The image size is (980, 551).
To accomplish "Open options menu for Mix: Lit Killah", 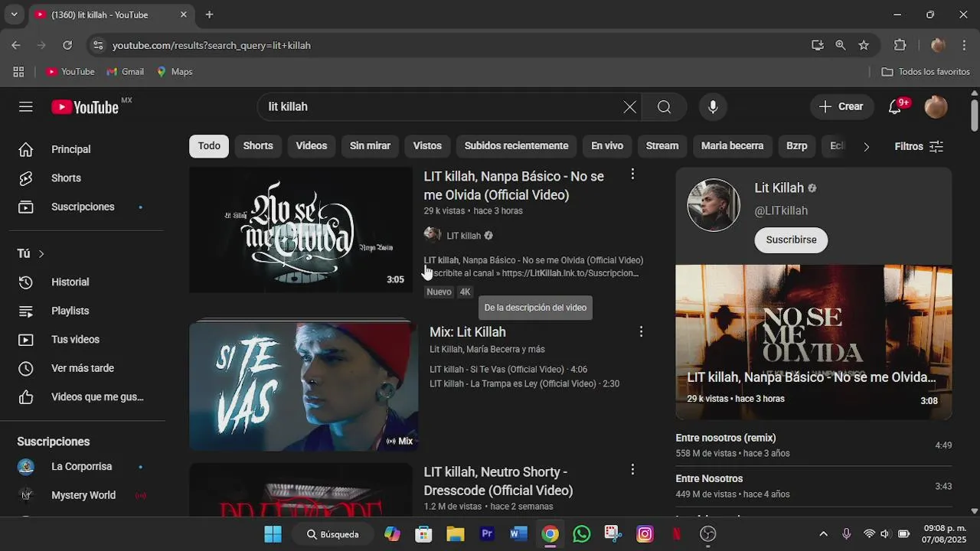I will pos(641,332).
